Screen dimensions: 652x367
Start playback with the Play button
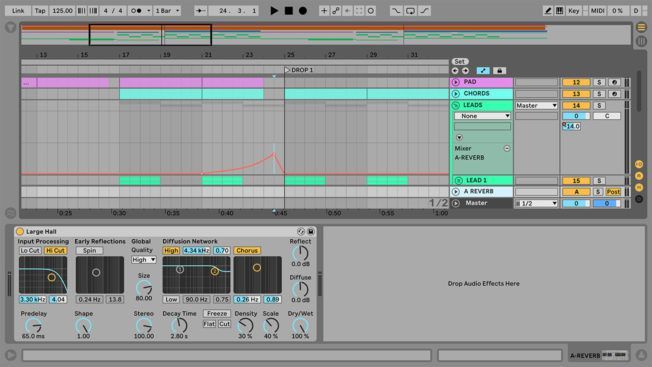[x=274, y=11]
